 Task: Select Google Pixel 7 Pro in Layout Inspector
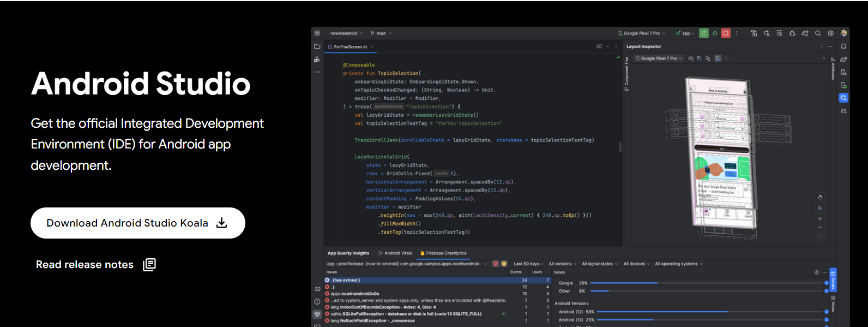coord(659,58)
